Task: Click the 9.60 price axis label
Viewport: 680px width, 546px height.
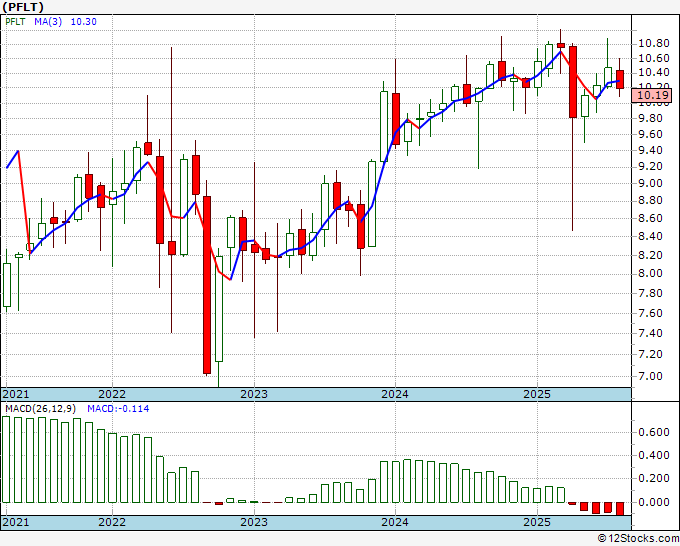Action: [x=651, y=134]
